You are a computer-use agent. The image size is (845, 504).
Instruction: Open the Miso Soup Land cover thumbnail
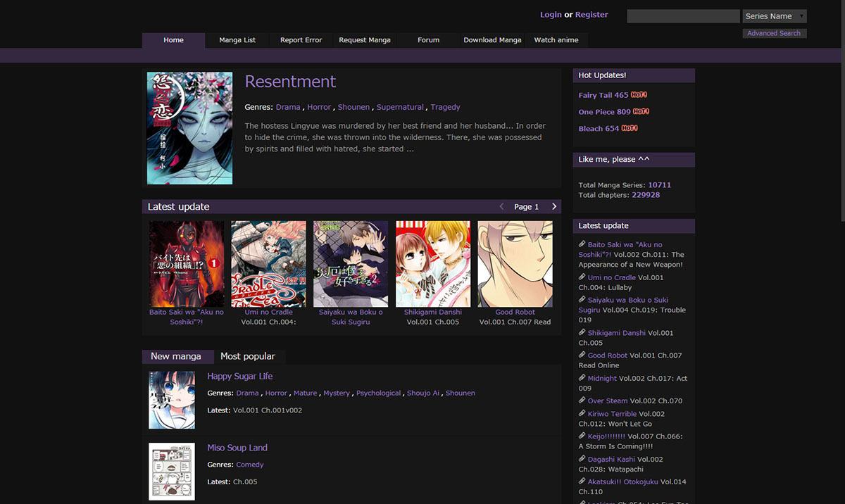pyautogui.click(x=172, y=472)
